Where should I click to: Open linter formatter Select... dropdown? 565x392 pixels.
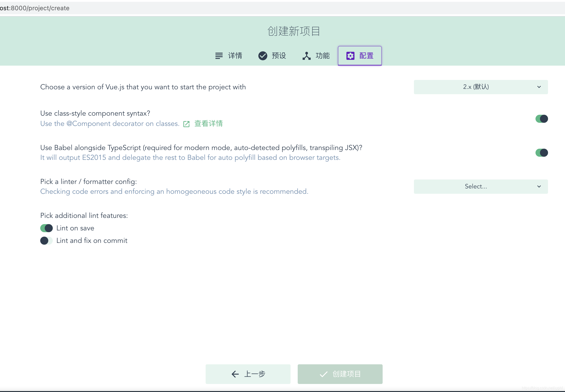tap(481, 187)
